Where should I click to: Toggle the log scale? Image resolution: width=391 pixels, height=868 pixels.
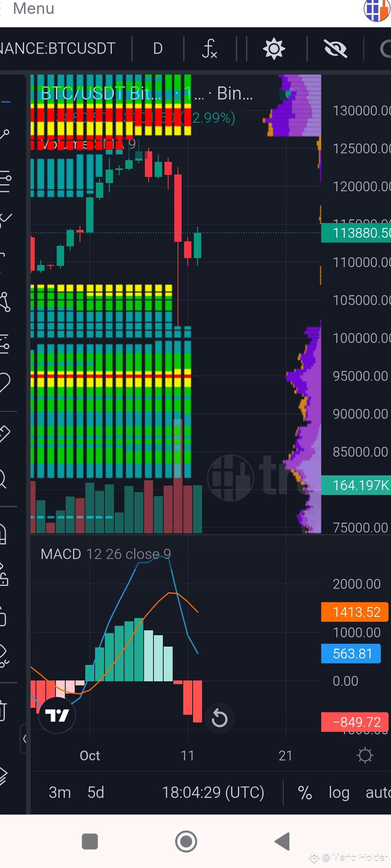339,793
